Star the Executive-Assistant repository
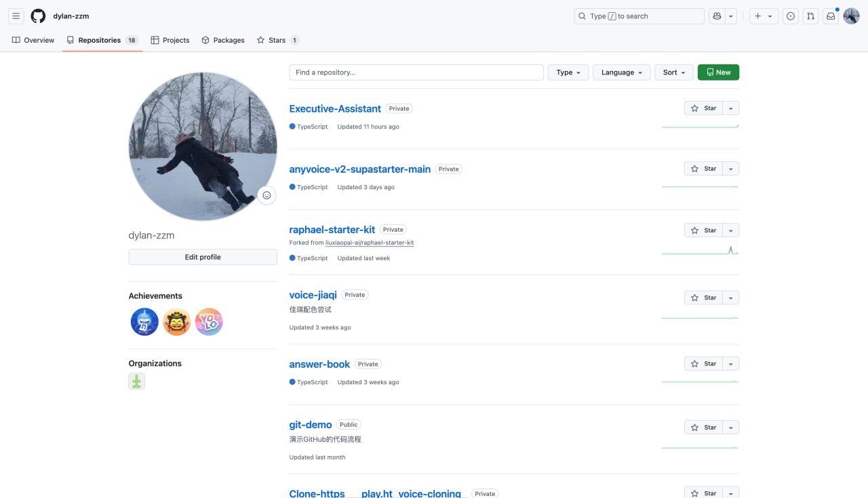 click(x=703, y=108)
